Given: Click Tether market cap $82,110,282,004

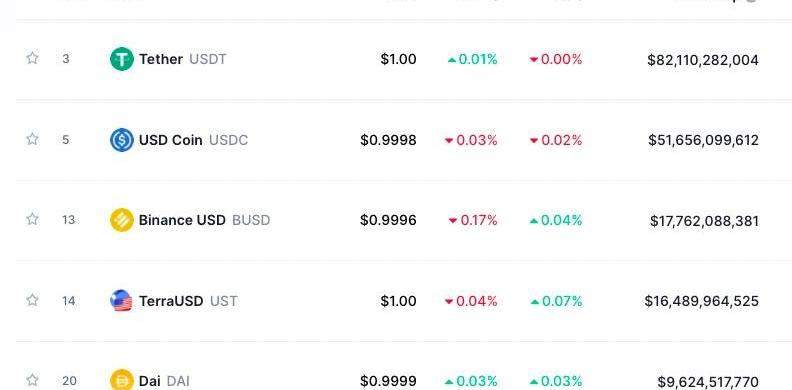Looking at the screenshot, I should pos(703,60).
